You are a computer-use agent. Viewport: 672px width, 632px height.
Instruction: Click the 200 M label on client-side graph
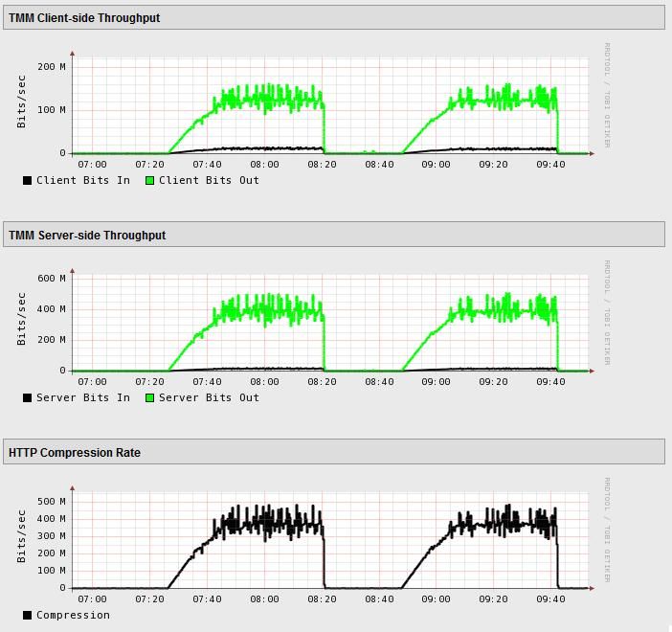click(52, 66)
